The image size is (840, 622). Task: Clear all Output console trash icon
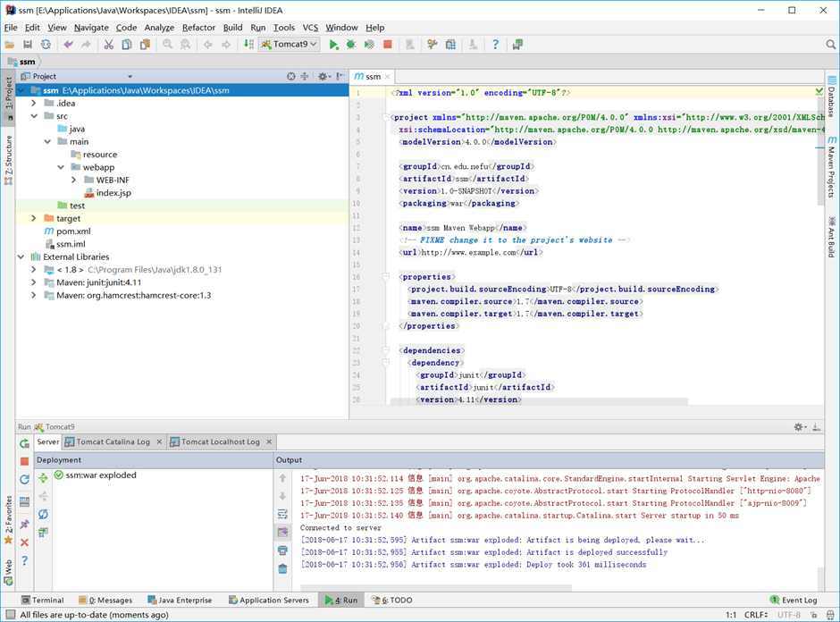pos(283,568)
